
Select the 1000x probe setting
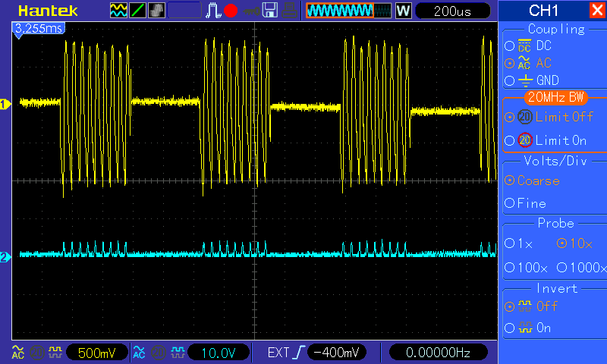click(x=581, y=267)
